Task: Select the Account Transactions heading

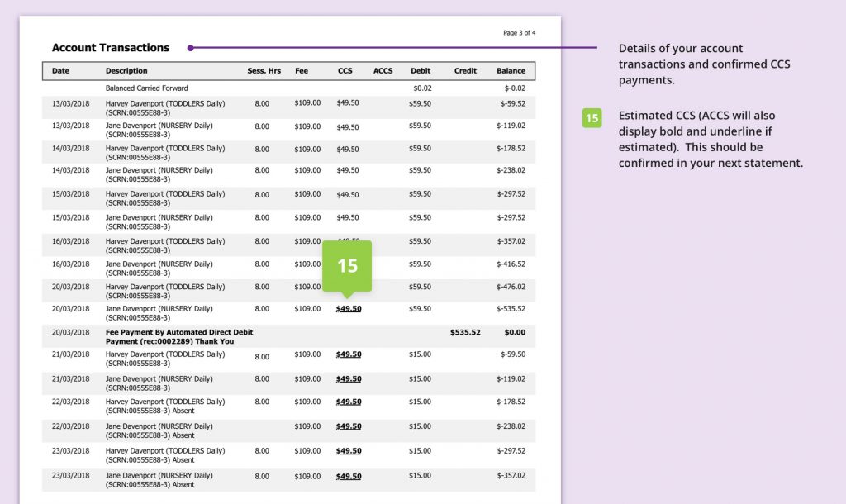Action: tap(111, 48)
